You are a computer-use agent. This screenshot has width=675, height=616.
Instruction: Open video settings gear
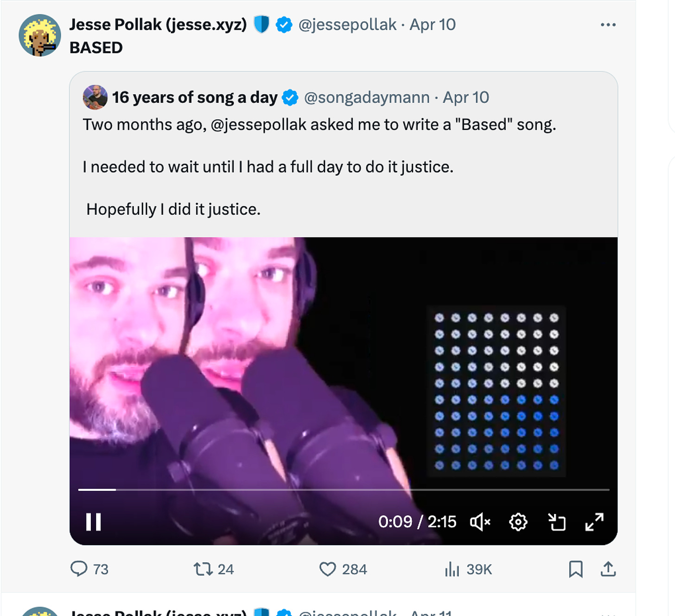pyautogui.click(x=518, y=522)
